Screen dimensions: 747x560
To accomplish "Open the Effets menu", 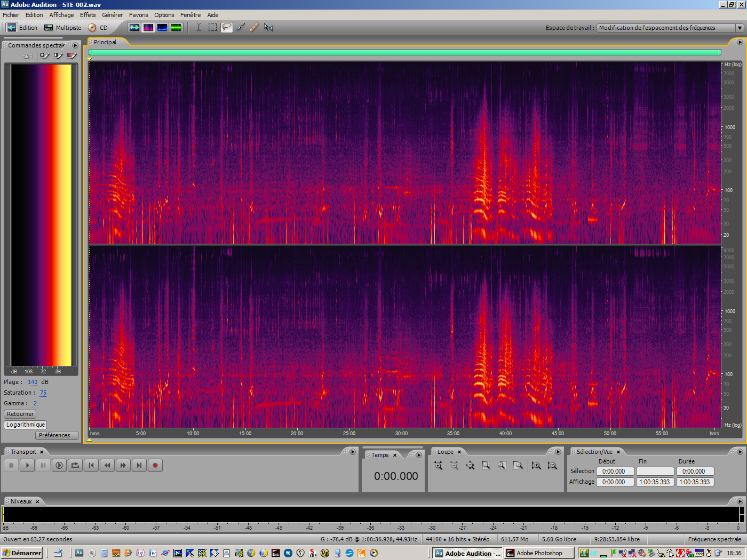I will [x=88, y=14].
